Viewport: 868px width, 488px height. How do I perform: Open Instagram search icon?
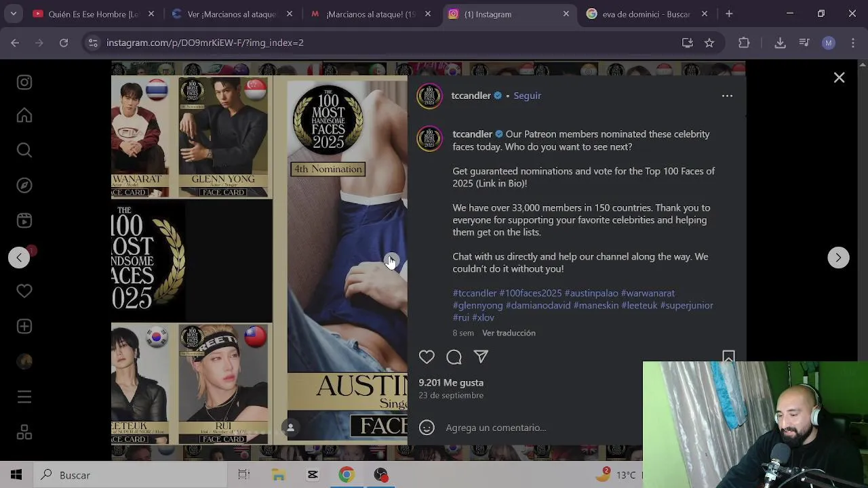coord(24,150)
